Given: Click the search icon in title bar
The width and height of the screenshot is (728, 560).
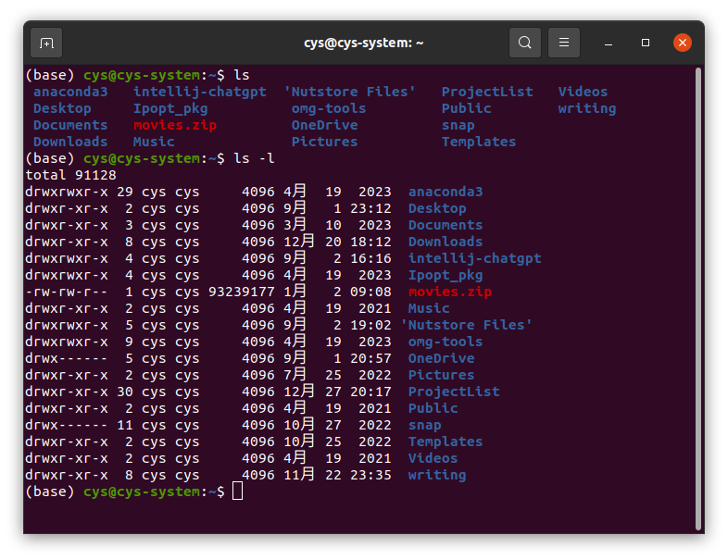Looking at the screenshot, I should coord(525,43).
